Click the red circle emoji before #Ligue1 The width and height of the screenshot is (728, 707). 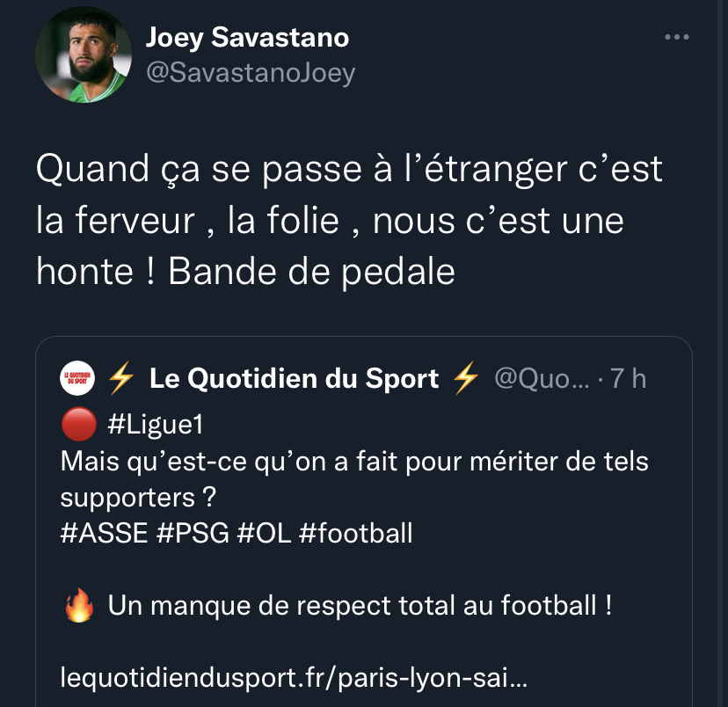(77, 426)
